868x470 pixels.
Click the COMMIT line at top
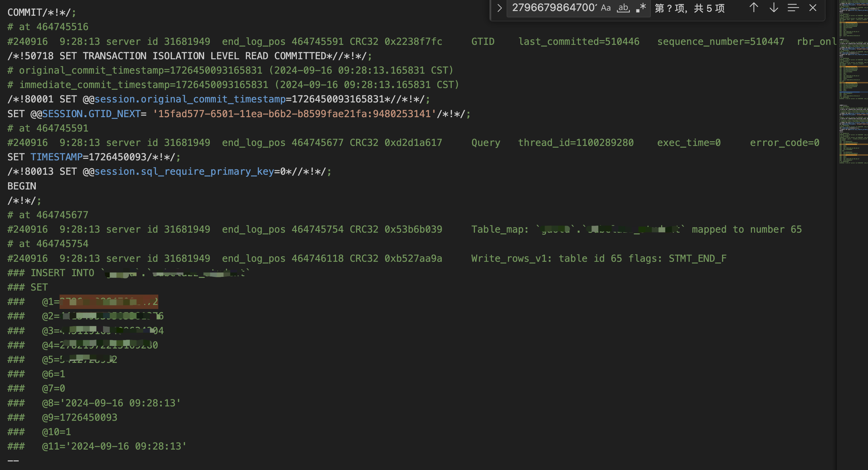(x=41, y=12)
